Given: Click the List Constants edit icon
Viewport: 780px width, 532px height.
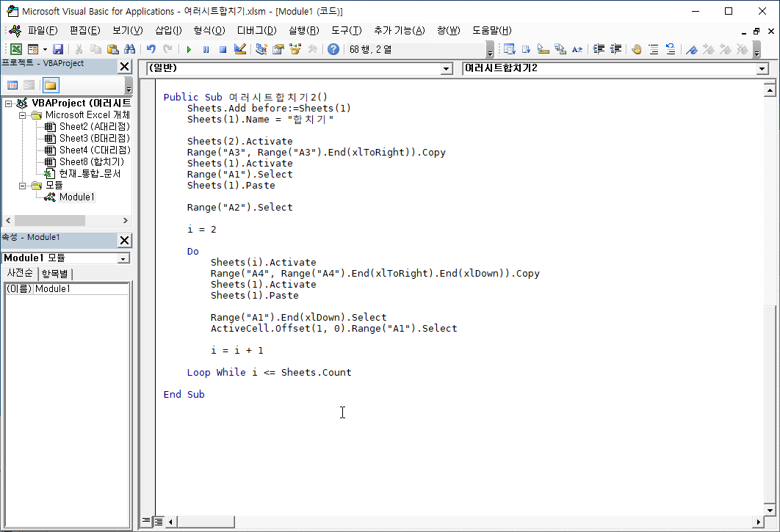Looking at the screenshot, I should point(527,49).
